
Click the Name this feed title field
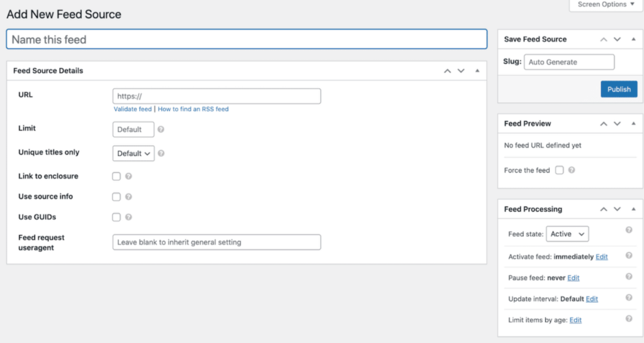click(247, 40)
